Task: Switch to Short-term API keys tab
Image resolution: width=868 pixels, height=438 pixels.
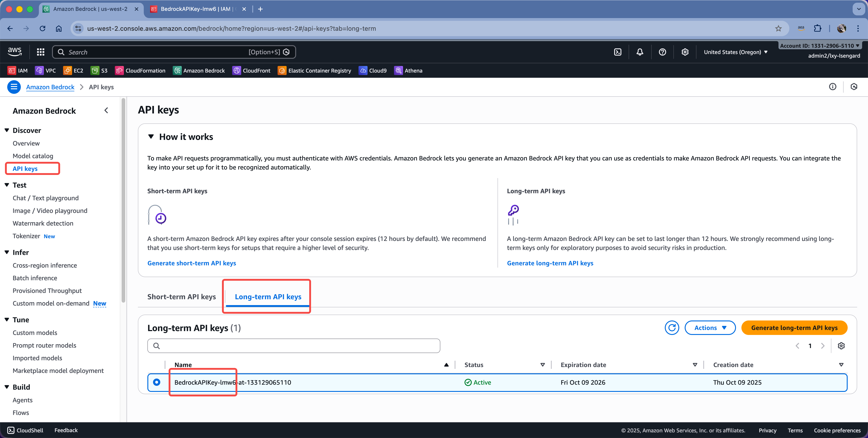Action: [x=181, y=297]
